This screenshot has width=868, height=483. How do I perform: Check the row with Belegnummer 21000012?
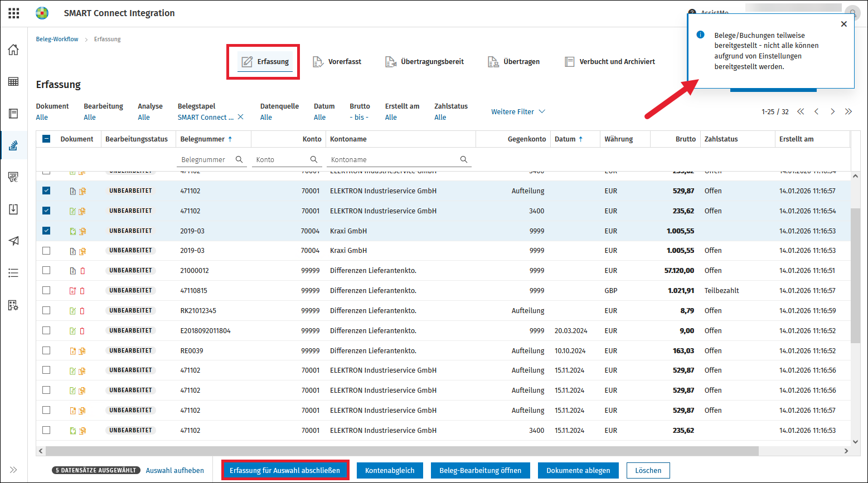click(46, 270)
